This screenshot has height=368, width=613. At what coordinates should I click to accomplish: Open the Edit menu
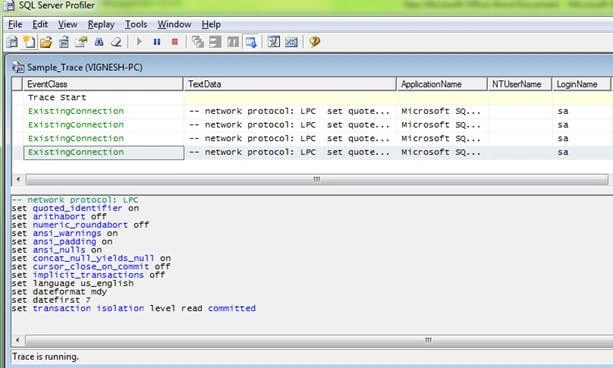click(x=40, y=24)
